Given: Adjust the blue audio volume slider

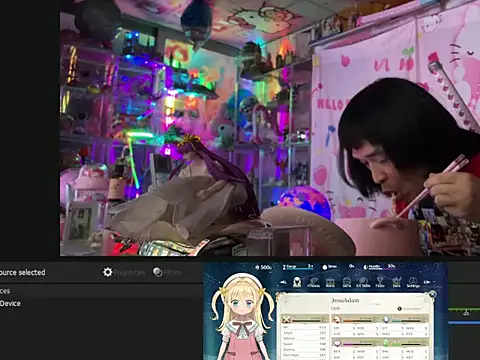Looking at the screenshot, I should tap(464, 323).
